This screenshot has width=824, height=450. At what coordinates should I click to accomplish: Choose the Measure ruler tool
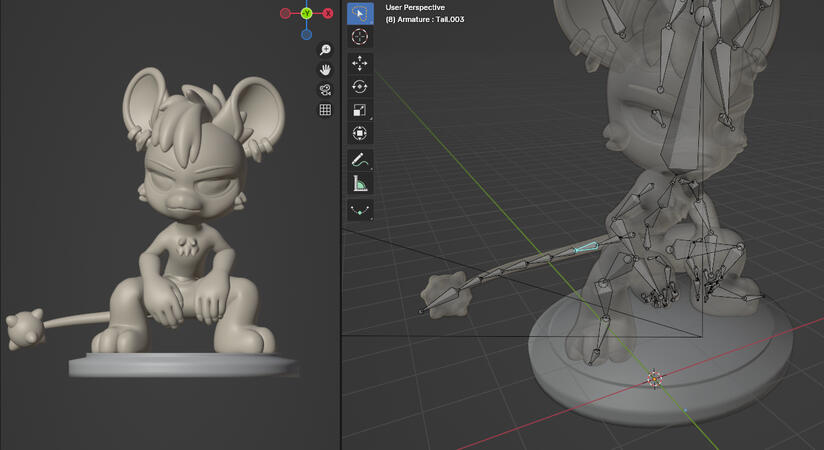point(360,183)
